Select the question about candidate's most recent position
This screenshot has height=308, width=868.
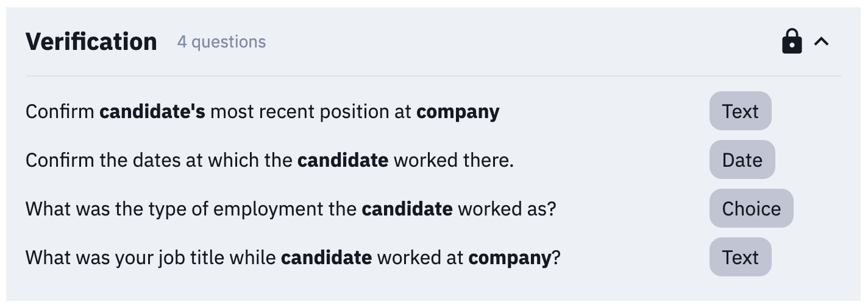[262, 112]
